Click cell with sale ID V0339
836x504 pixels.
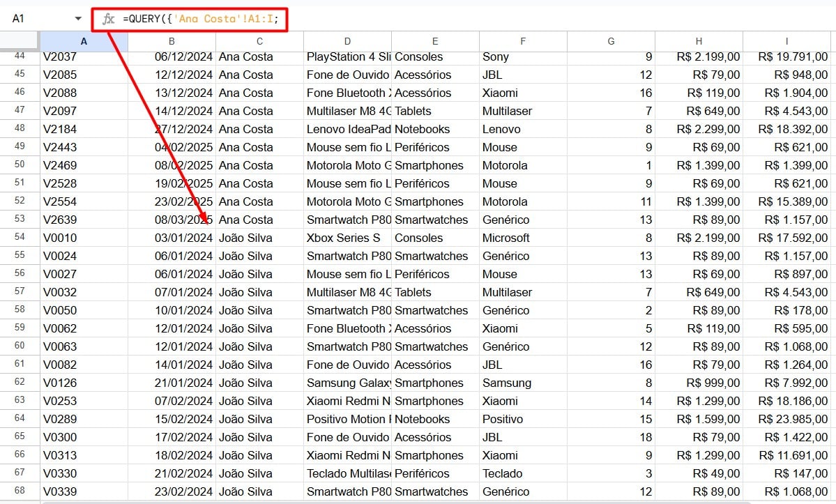[84, 491]
